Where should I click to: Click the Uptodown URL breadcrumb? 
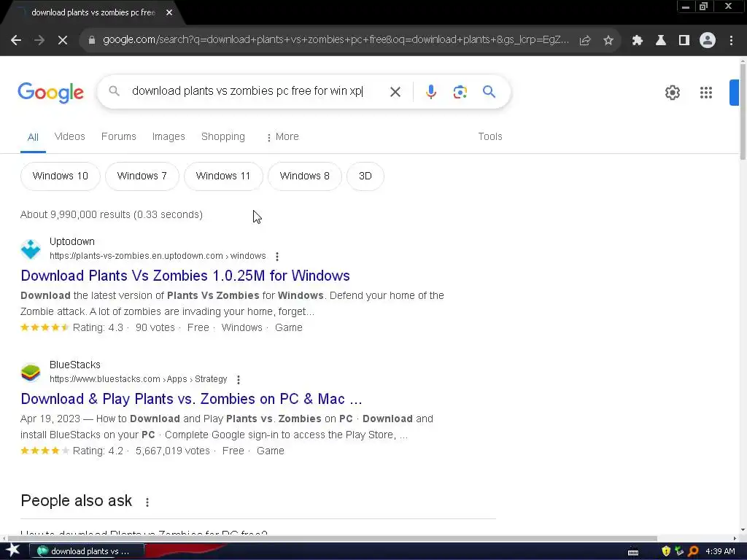158,256
